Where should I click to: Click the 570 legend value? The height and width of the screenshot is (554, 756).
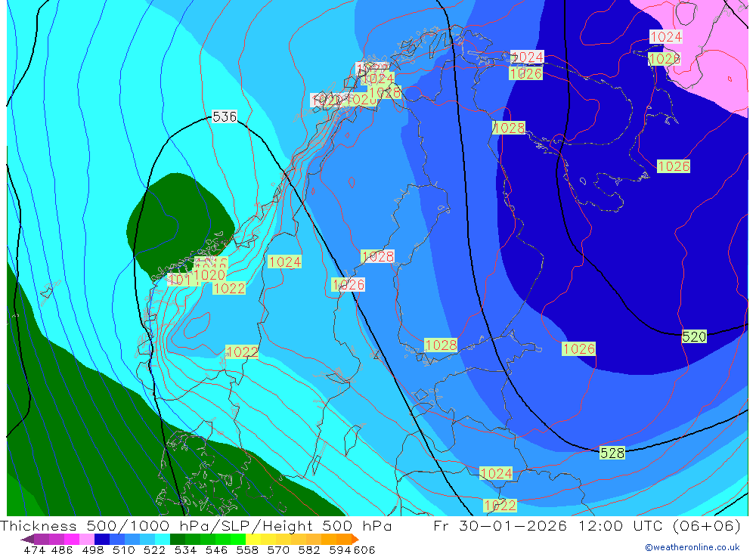pyautogui.click(x=278, y=550)
